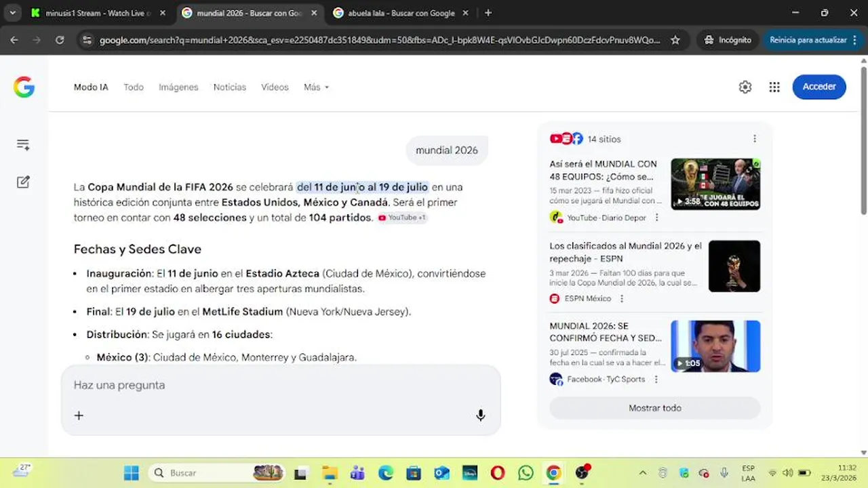Open options for YouTube Diario Depor result
This screenshot has width=868, height=488.
[x=656, y=218]
